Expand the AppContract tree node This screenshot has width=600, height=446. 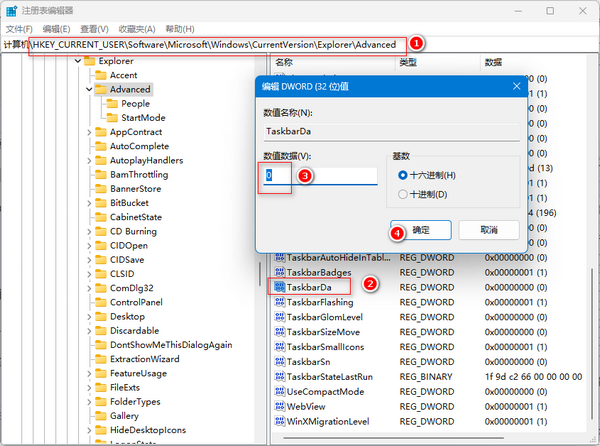click(x=88, y=132)
